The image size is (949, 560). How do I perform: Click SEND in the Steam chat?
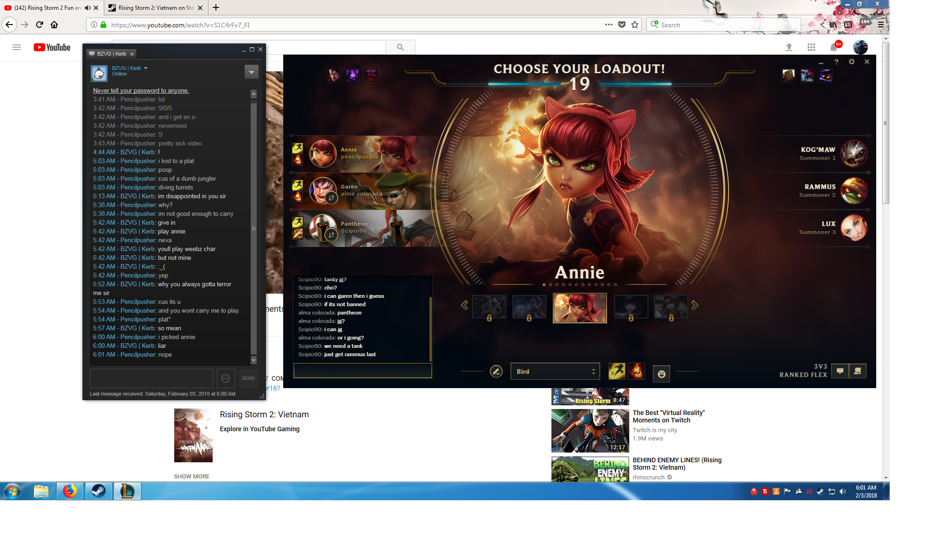tap(248, 378)
